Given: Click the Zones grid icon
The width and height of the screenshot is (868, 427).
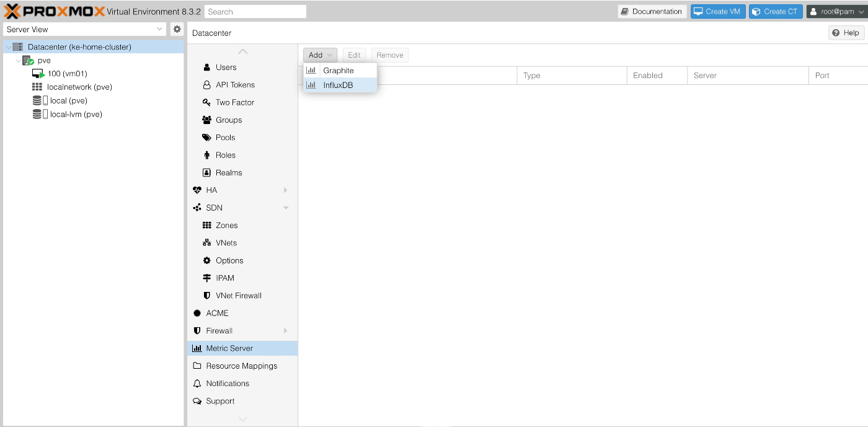Looking at the screenshot, I should coord(207,226).
